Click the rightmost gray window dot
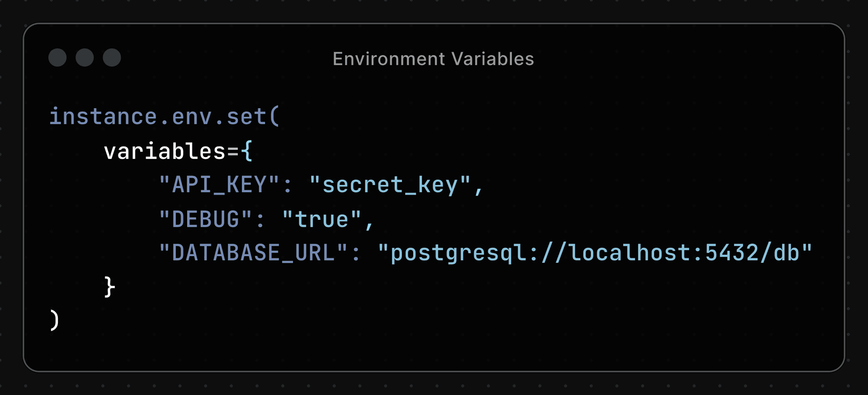The width and height of the screenshot is (868, 395). tap(112, 57)
